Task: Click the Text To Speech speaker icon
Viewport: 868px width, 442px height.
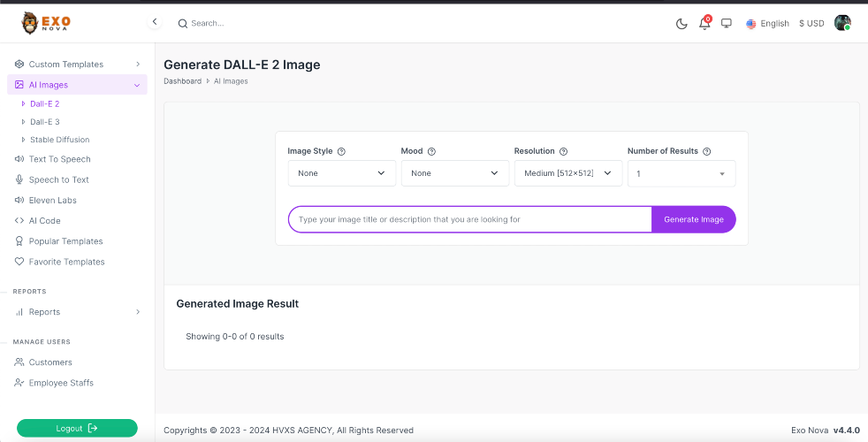Action: click(19, 159)
